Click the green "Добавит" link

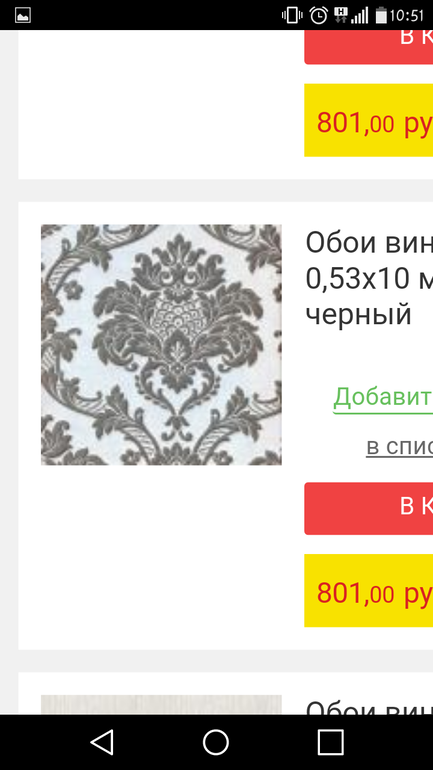coord(383,397)
